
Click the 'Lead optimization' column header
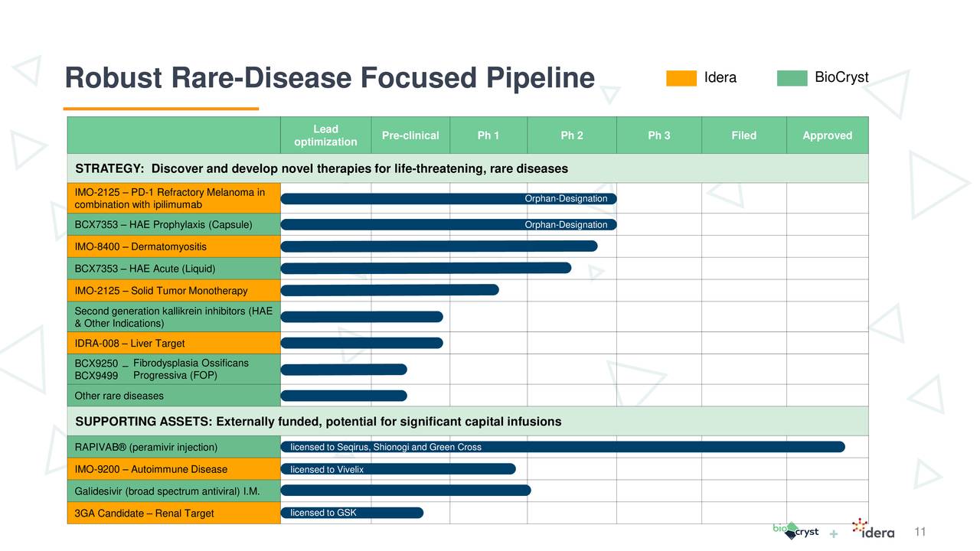click(325, 135)
